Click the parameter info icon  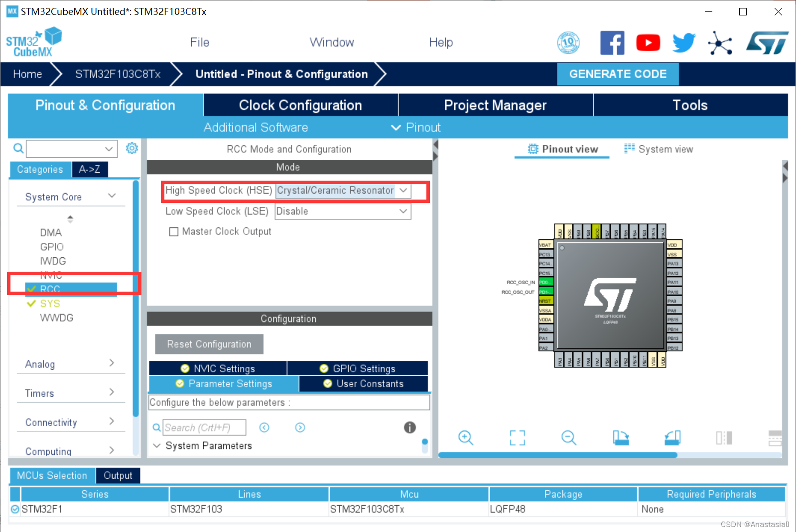point(409,427)
